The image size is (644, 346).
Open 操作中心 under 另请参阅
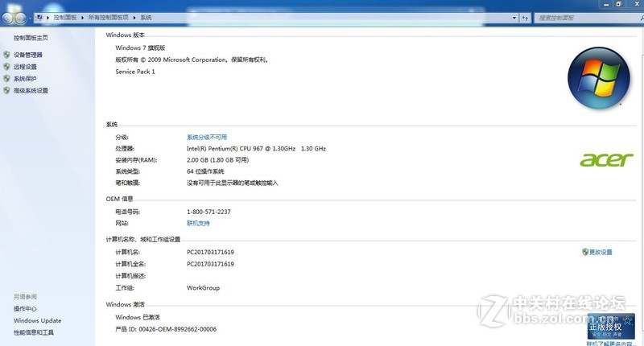click(x=25, y=309)
